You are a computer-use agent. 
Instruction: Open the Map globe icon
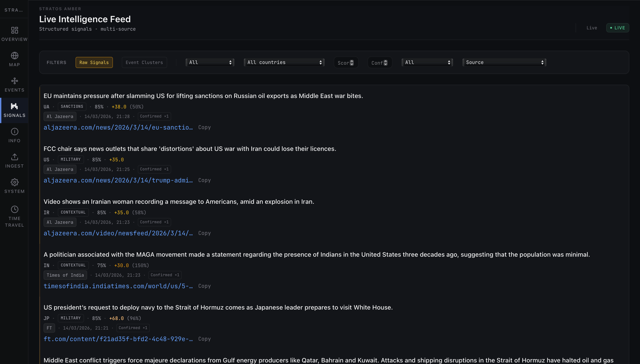click(x=14, y=56)
